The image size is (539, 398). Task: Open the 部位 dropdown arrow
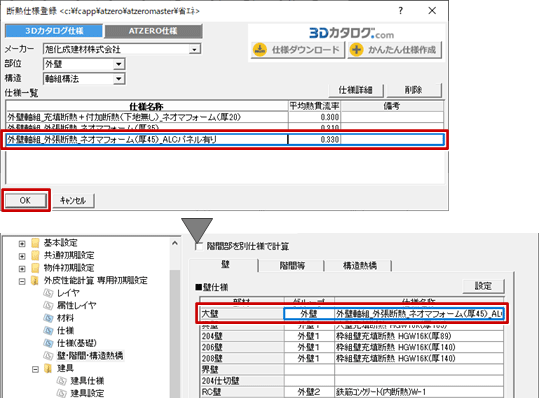[x=119, y=64]
